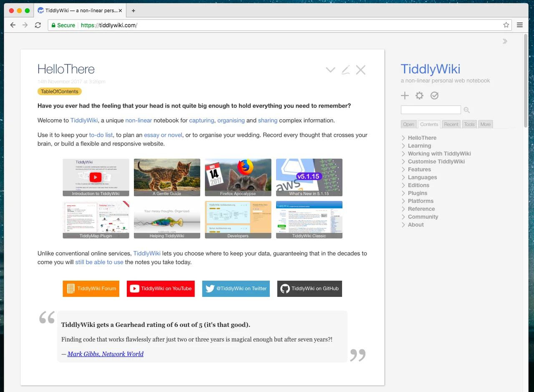This screenshot has height=392, width=534.
Task: Follow the sharing link
Action: (x=268, y=121)
